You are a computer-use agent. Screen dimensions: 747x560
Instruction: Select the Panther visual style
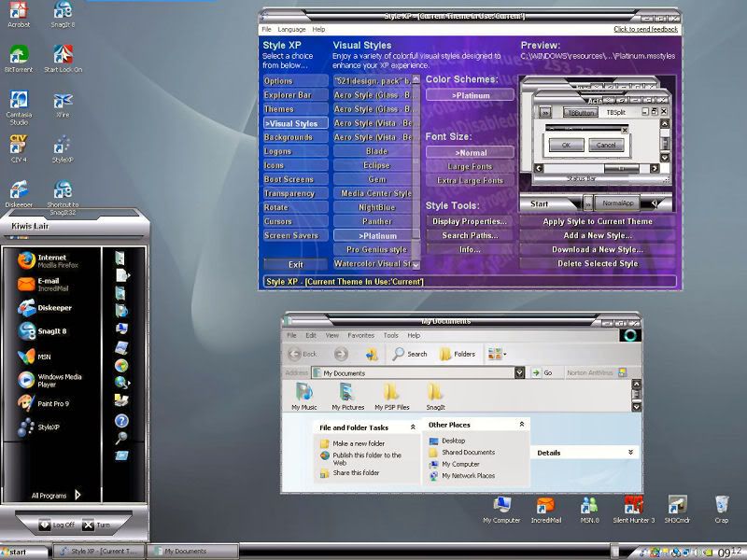(373, 221)
